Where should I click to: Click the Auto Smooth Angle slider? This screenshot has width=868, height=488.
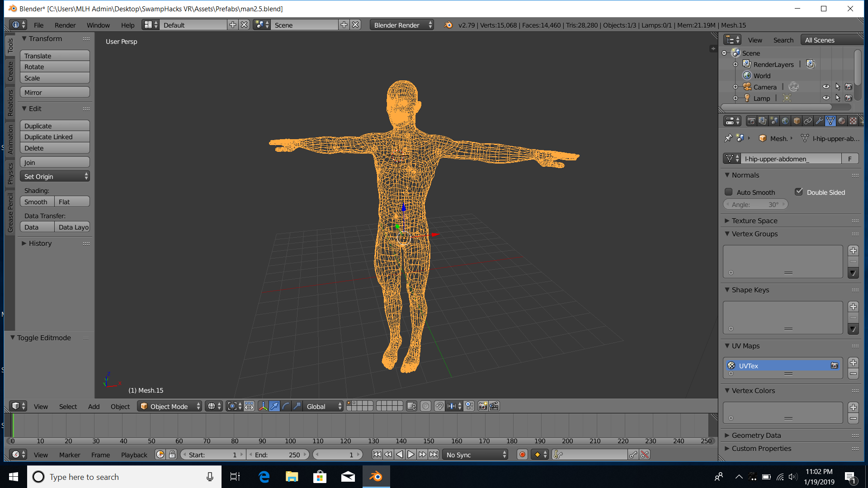(755, 205)
